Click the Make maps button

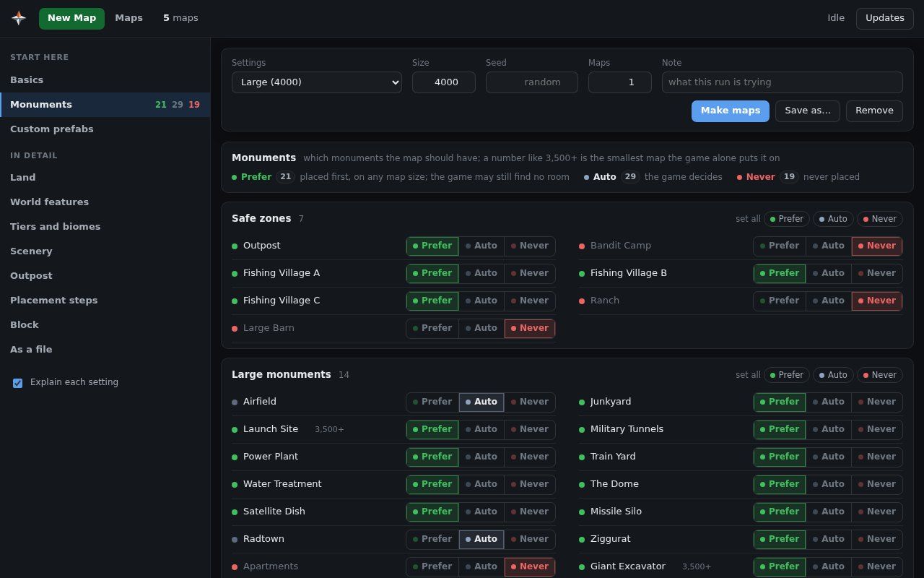[731, 111]
